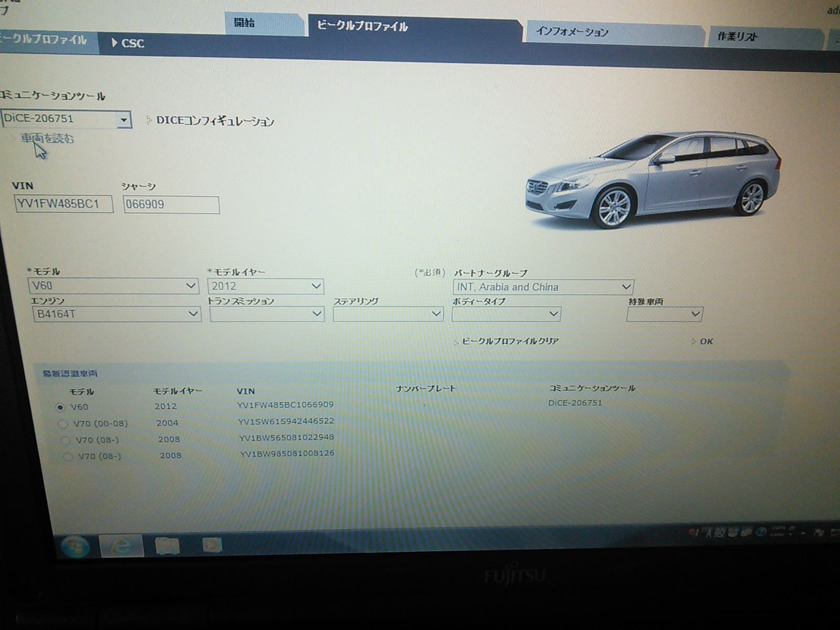This screenshot has width=840, height=630.
Task: Open DICEコンフィギュレーション link
Action: (x=215, y=121)
